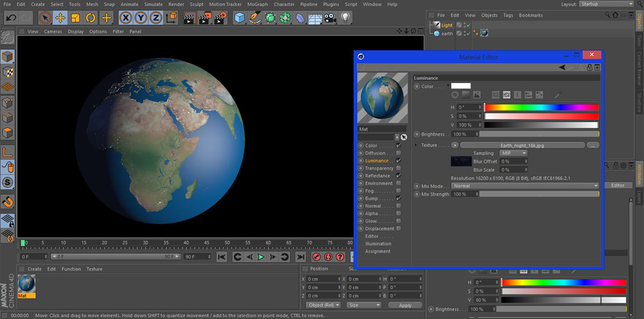This screenshot has width=644, height=319.
Task: Activate the Rotate tool
Action: point(91,18)
